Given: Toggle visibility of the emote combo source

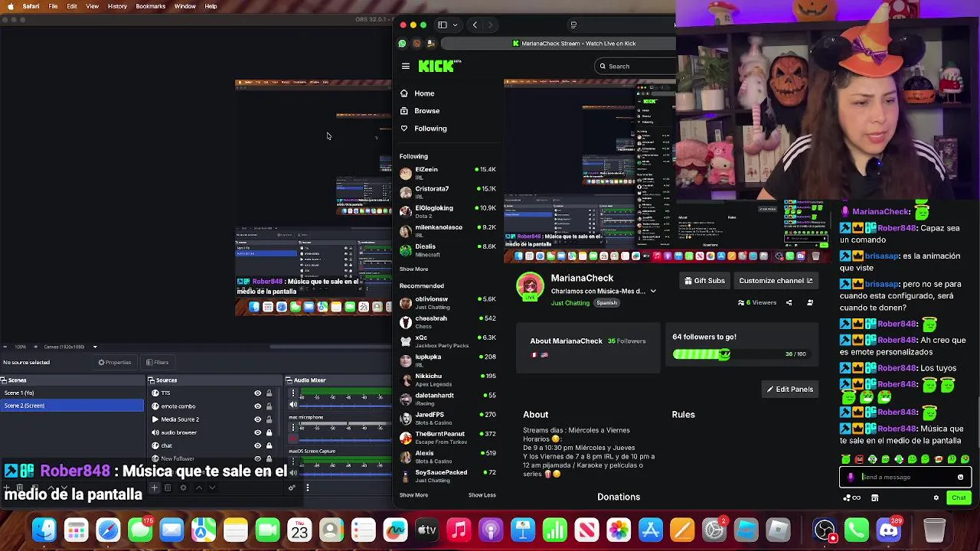Looking at the screenshot, I should pyautogui.click(x=257, y=406).
